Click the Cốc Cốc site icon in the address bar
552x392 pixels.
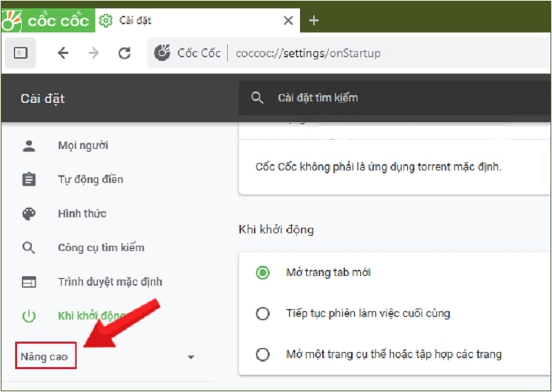162,53
